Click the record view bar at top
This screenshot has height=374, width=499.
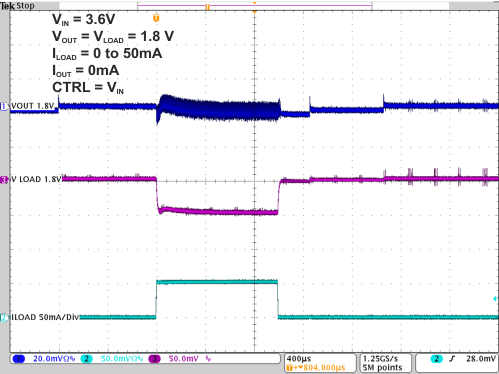tap(255, 6)
